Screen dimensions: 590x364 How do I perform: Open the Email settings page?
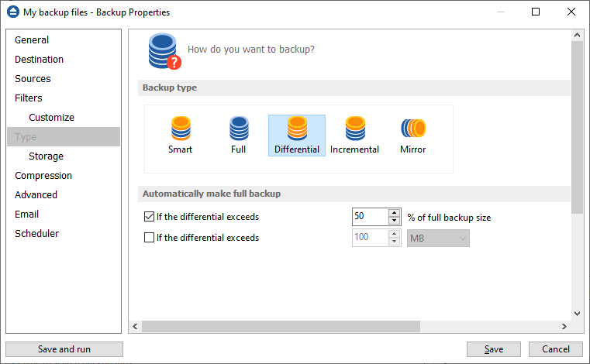click(64, 215)
